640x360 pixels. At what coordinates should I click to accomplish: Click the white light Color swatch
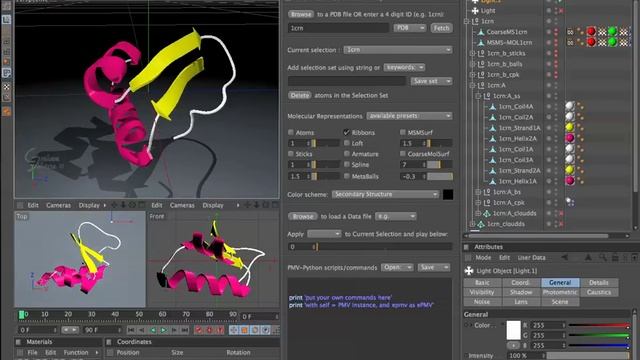click(x=513, y=330)
